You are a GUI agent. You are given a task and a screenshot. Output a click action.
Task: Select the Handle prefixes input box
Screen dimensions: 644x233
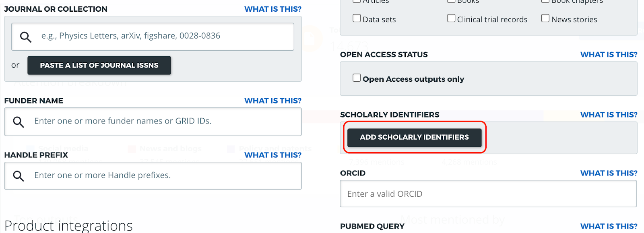coord(161,175)
